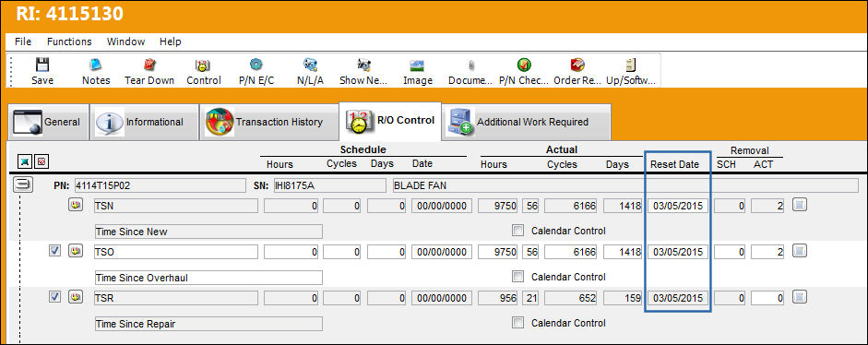
Task: Click Time Since Overhaul description field
Action: tap(208, 278)
